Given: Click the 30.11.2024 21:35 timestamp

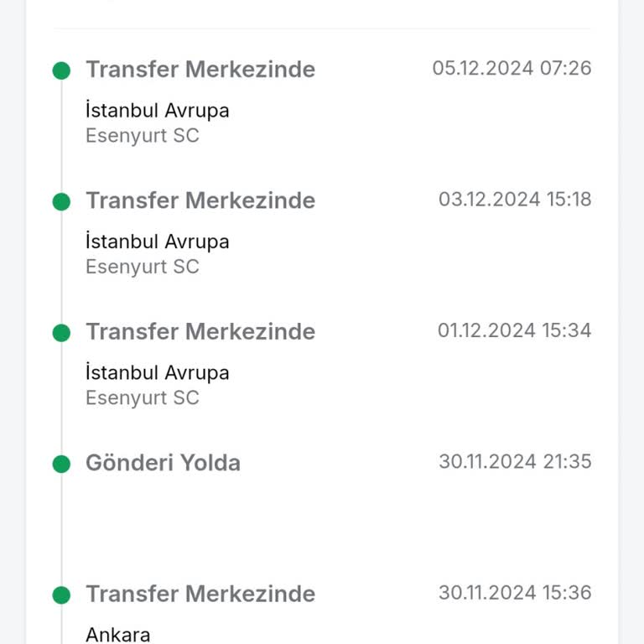Looking at the screenshot, I should pyautogui.click(x=515, y=461).
